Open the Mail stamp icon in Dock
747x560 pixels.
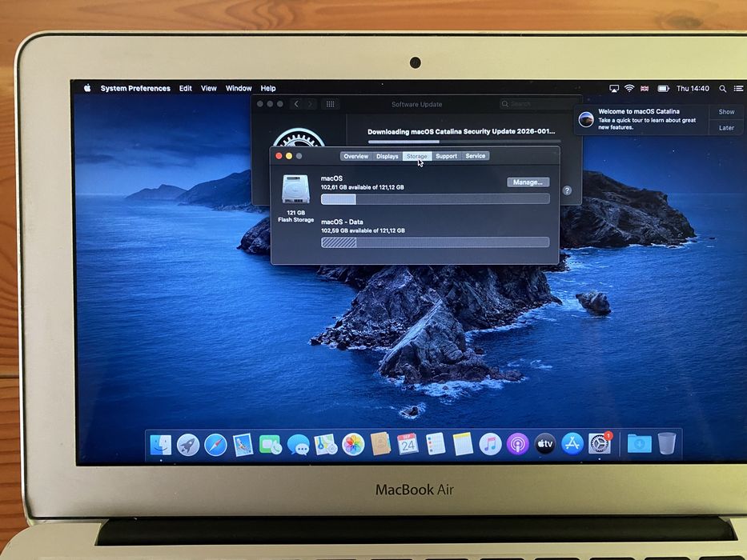pyautogui.click(x=243, y=446)
